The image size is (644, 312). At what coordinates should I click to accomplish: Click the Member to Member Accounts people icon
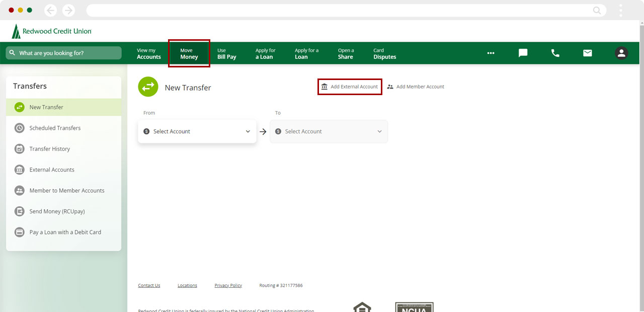tap(19, 191)
